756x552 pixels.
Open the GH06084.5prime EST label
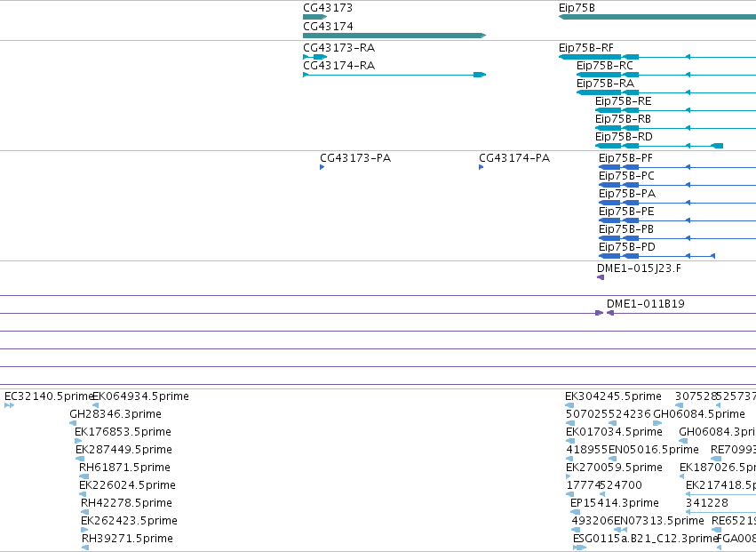pyautogui.click(x=699, y=414)
